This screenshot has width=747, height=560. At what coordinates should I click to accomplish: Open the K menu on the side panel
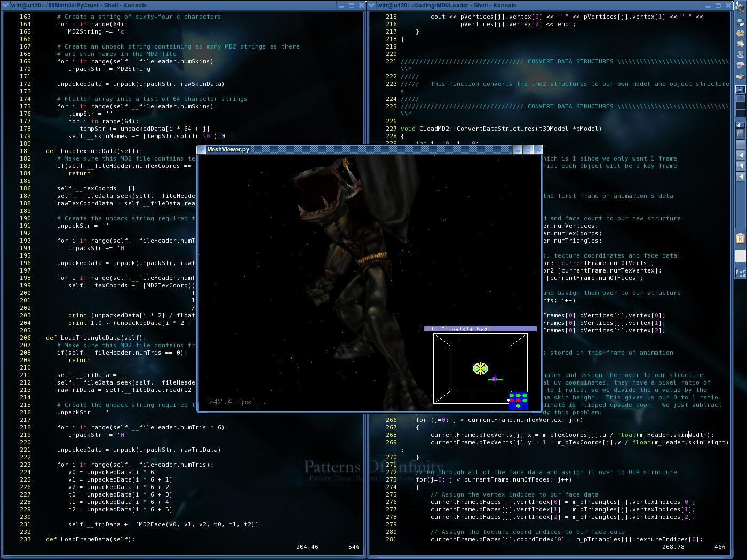(x=741, y=6)
